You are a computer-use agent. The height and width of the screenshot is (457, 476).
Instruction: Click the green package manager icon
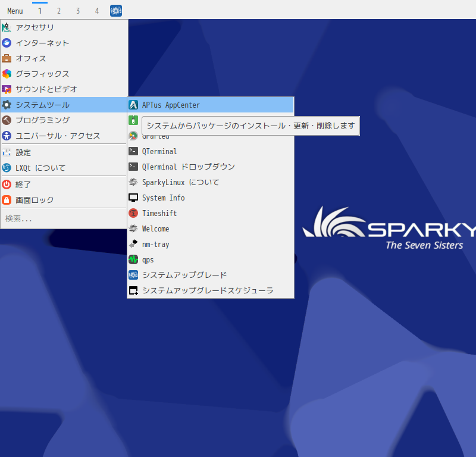click(133, 120)
